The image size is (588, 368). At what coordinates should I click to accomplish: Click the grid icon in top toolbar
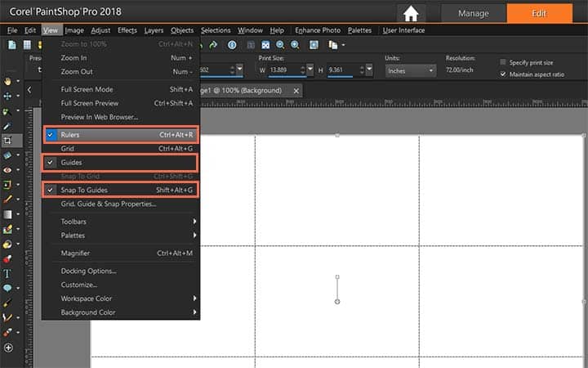[x=27, y=45]
